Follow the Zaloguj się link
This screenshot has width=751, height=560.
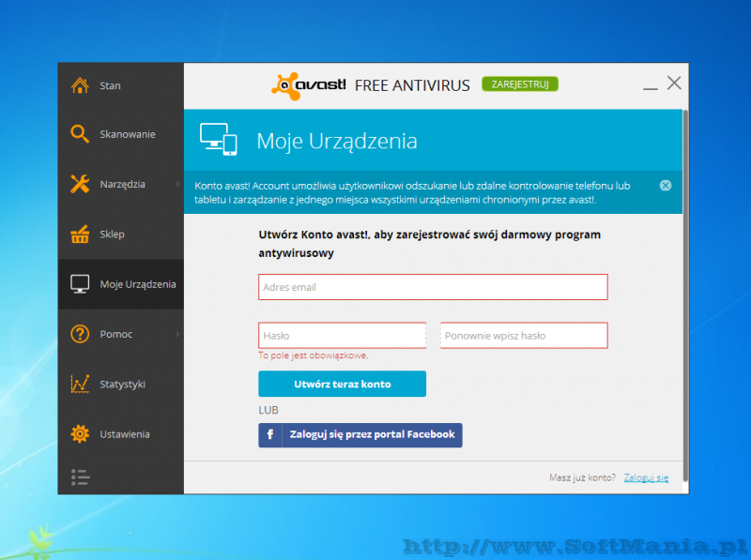point(646,477)
